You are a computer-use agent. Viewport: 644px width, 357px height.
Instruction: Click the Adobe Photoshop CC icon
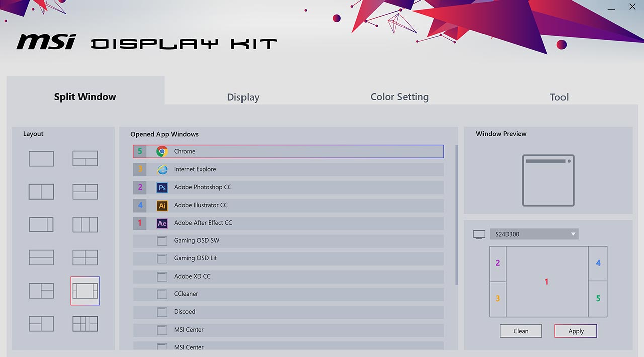[x=162, y=187]
